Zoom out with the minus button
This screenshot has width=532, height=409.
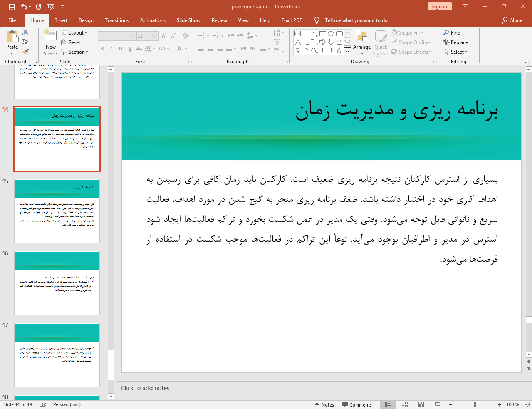coord(450,404)
